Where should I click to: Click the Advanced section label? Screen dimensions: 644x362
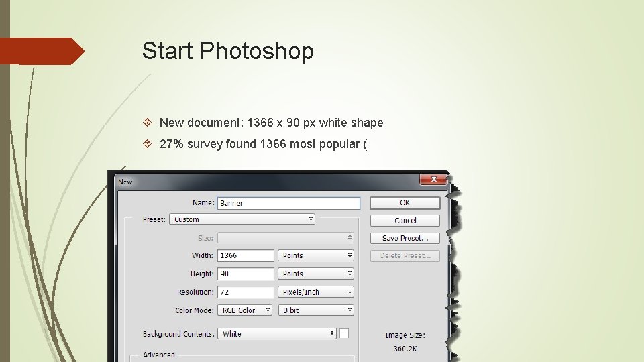click(x=159, y=355)
